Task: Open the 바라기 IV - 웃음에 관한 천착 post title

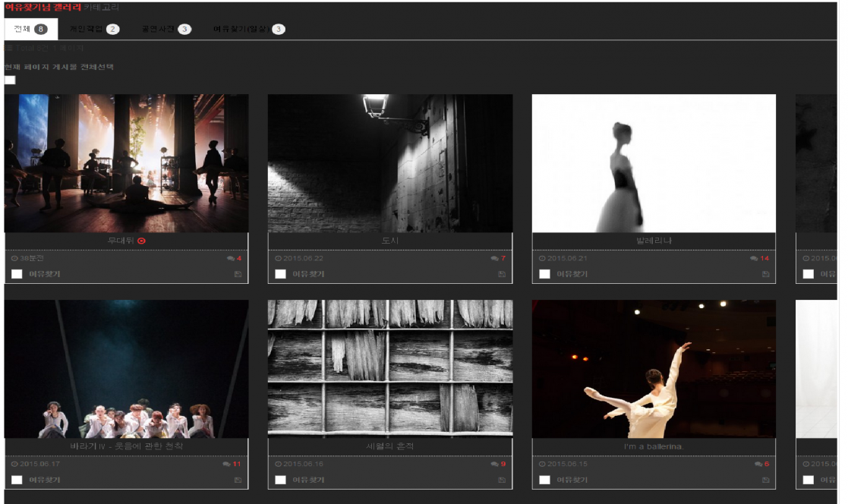Action: pyautogui.click(x=127, y=446)
